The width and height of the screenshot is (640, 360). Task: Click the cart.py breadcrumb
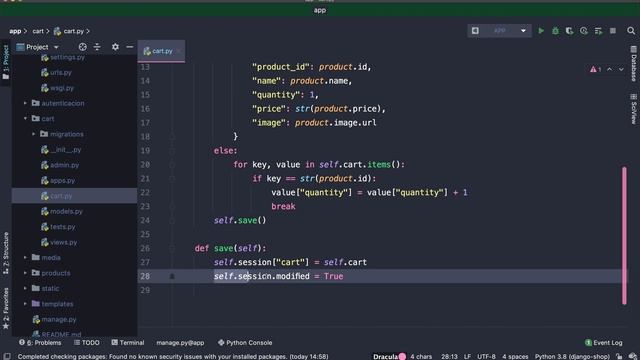tap(69, 31)
